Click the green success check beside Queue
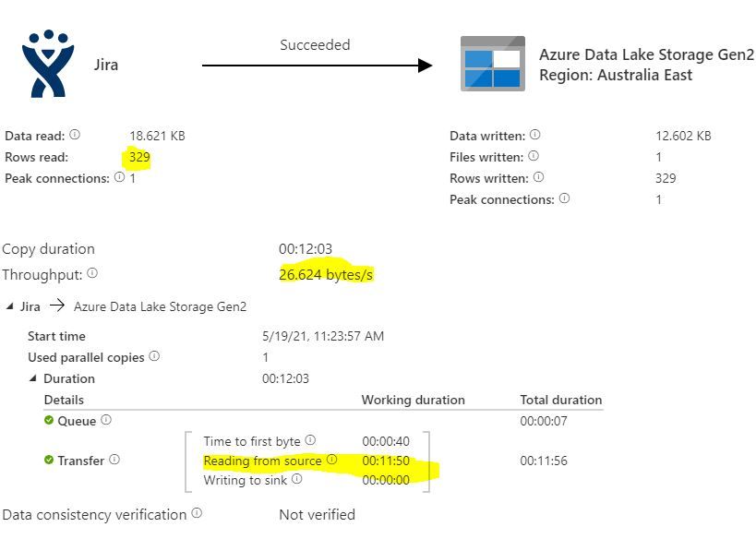This screenshot has height=539, width=756. click(49, 420)
